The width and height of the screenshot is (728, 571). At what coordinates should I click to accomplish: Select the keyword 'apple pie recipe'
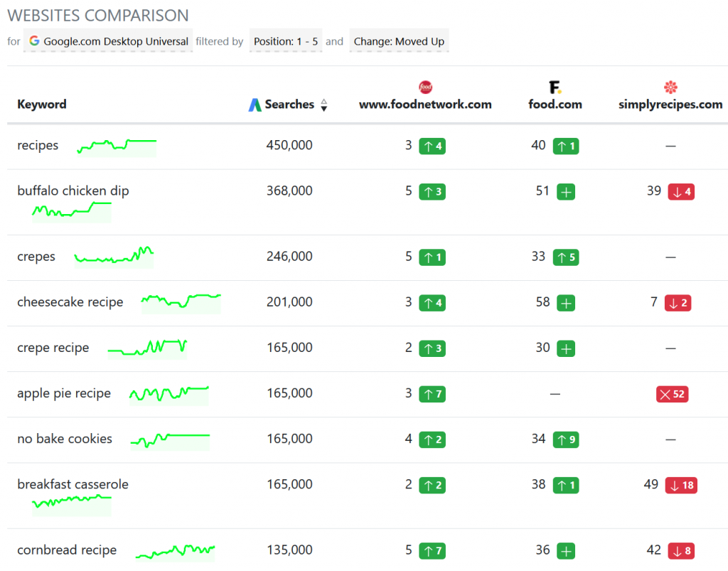64,393
